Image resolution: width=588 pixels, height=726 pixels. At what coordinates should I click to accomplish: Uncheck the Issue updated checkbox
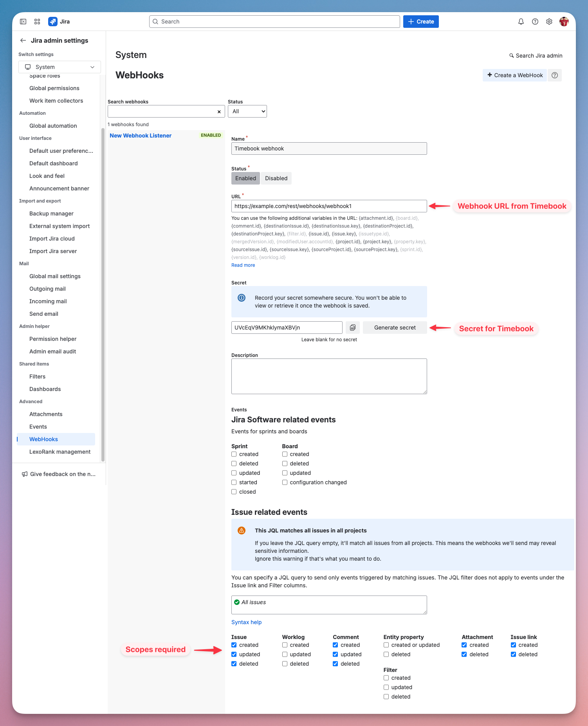[x=234, y=654]
